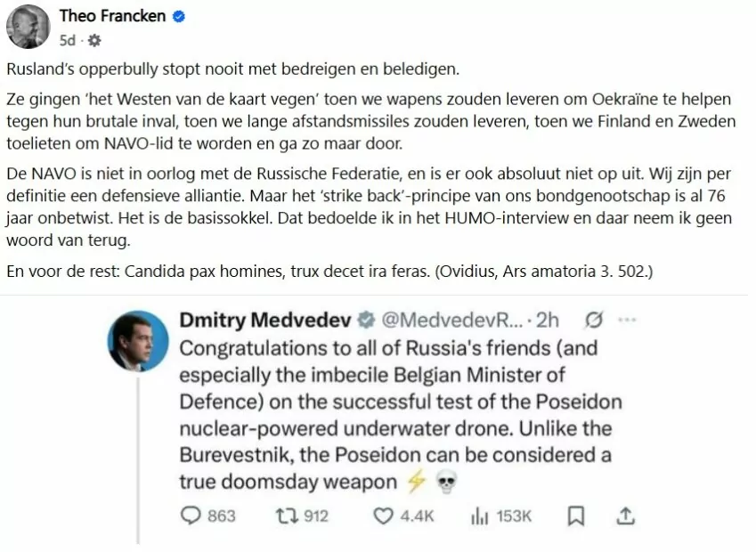Click the share icon on the tweet
756x552 pixels.
pyautogui.click(x=626, y=515)
